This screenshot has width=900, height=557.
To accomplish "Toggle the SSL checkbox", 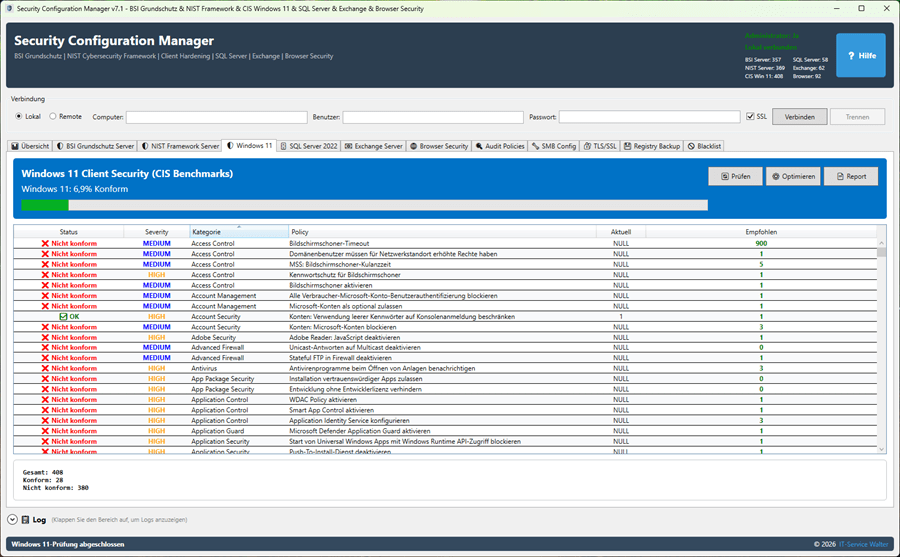I will tap(750, 117).
